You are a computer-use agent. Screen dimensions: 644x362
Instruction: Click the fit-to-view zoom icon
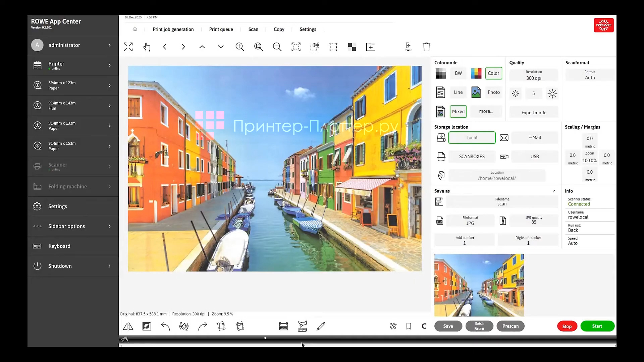coord(296,47)
